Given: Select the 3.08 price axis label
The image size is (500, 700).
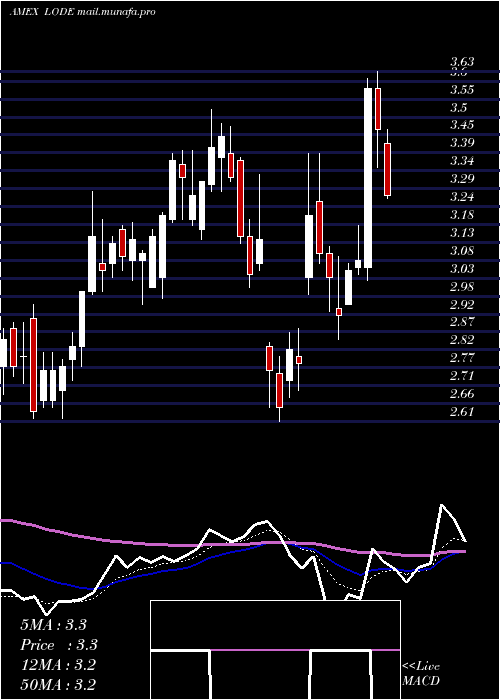Looking at the screenshot, I should [x=462, y=250].
